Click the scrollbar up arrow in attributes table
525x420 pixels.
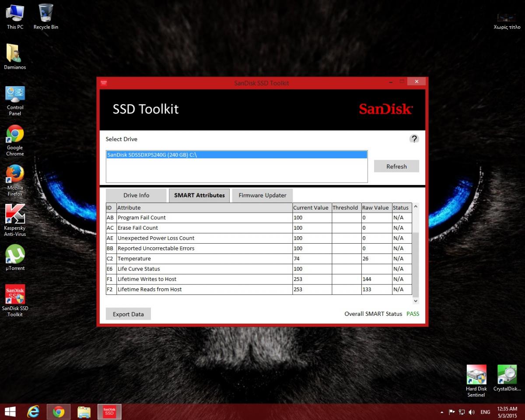(416, 206)
